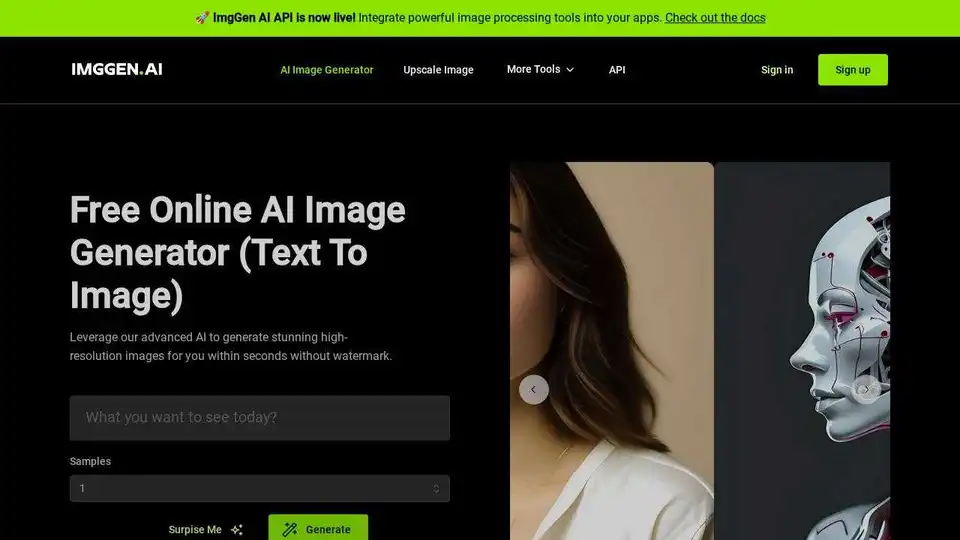Open the Check out the docs link
960x540 pixels.
pyautogui.click(x=715, y=18)
